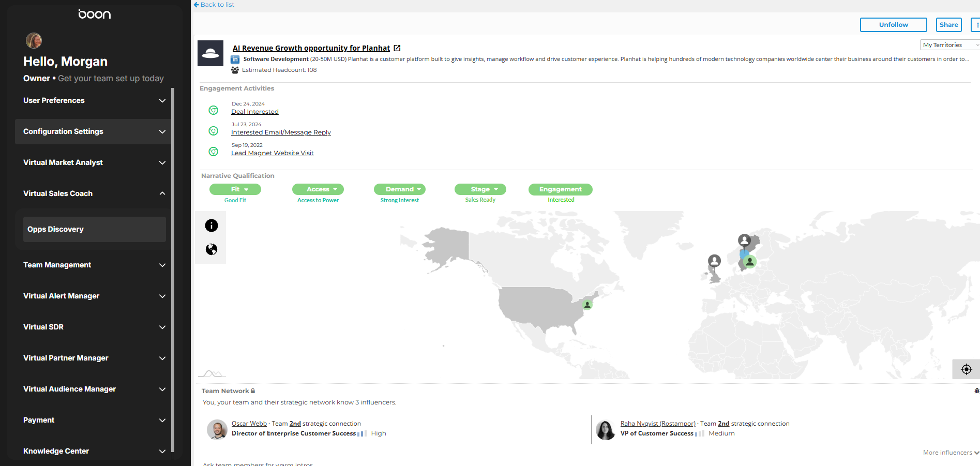Expand Virtual SDR menu
The height and width of the screenshot is (466, 980).
pos(94,327)
